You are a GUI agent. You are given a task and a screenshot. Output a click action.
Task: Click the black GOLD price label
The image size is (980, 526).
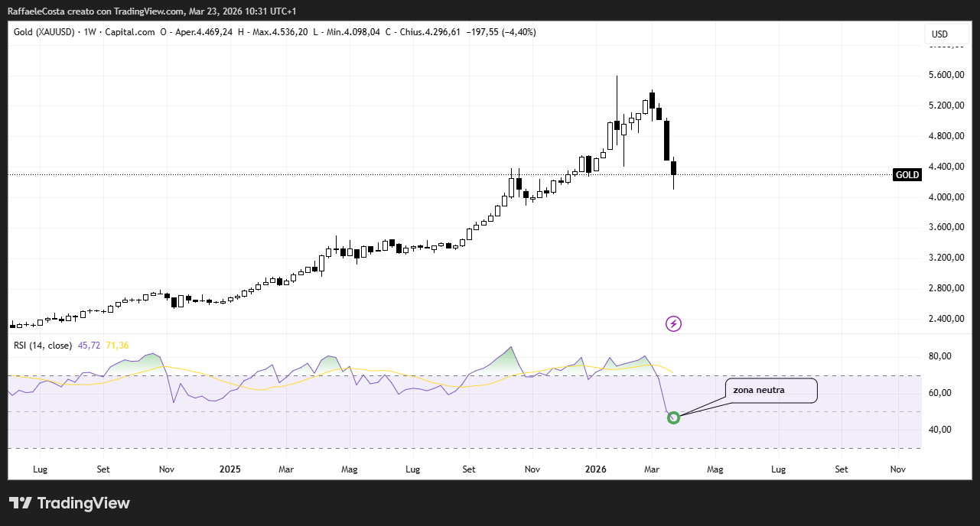(907, 175)
